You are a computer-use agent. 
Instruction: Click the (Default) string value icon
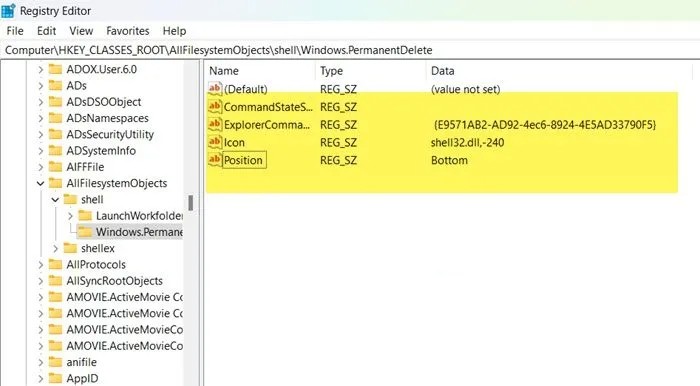(215, 89)
